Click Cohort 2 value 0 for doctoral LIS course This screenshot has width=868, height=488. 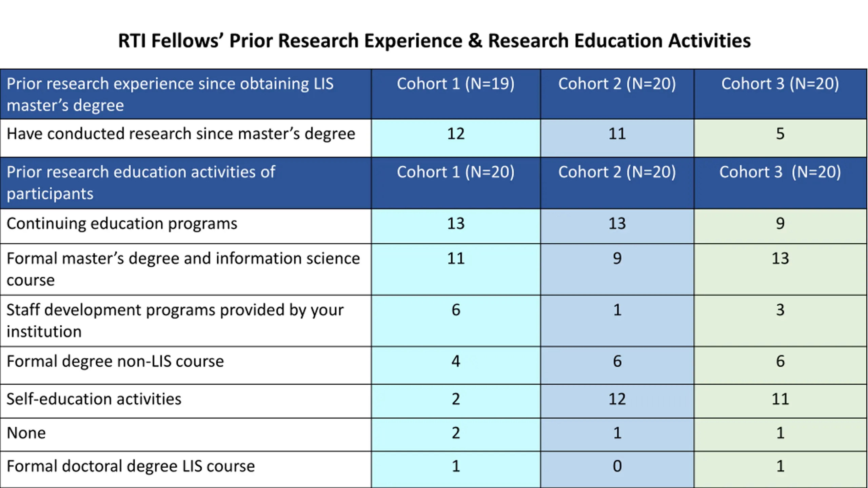click(x=617, y=466)
